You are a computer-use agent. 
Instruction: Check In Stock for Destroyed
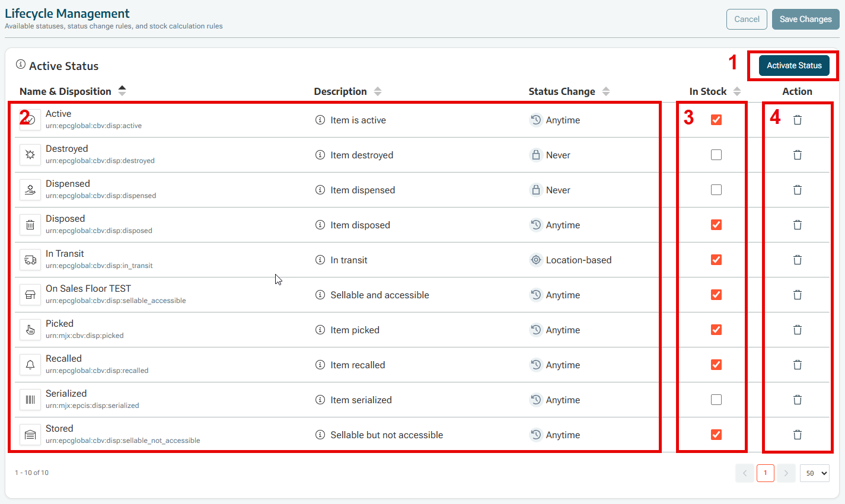(716, 155)
